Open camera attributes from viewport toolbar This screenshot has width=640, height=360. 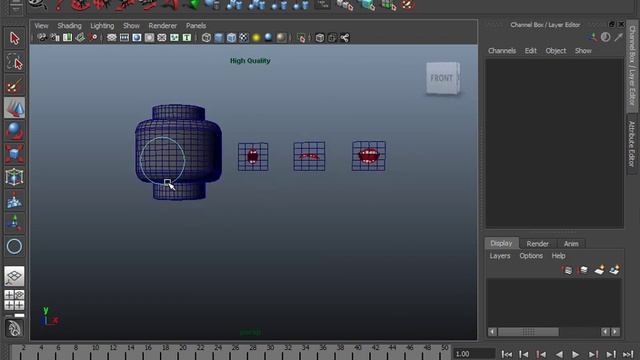coord(55,38)
